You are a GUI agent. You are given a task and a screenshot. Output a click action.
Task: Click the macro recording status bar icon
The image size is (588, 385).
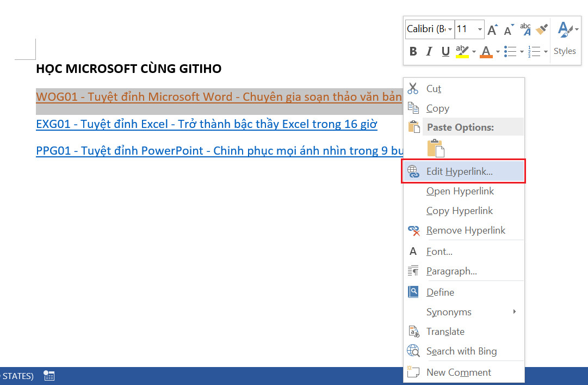[49, 376]
